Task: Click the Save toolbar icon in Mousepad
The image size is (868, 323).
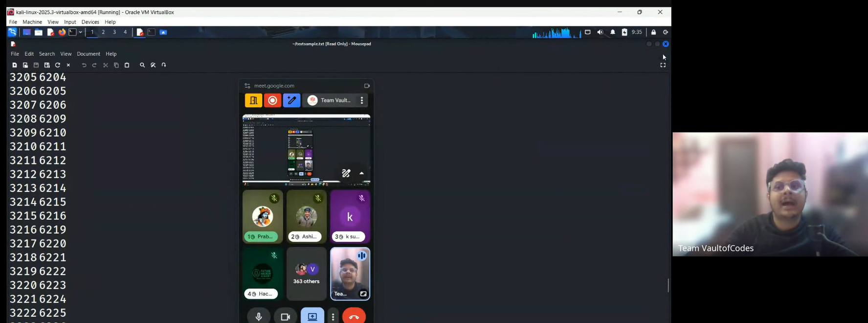Action: [x=36, y=65]
